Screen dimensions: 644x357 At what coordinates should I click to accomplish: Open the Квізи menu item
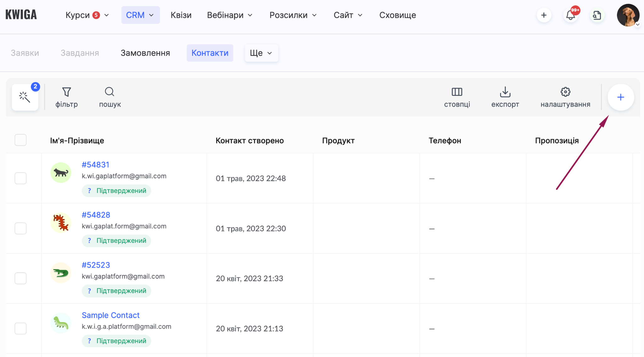click(181, 15)
